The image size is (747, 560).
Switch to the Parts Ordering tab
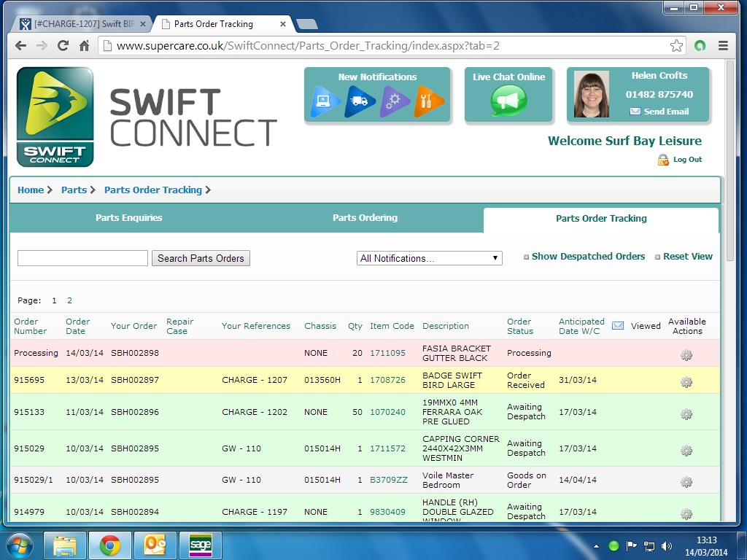(x=365, y=218)
